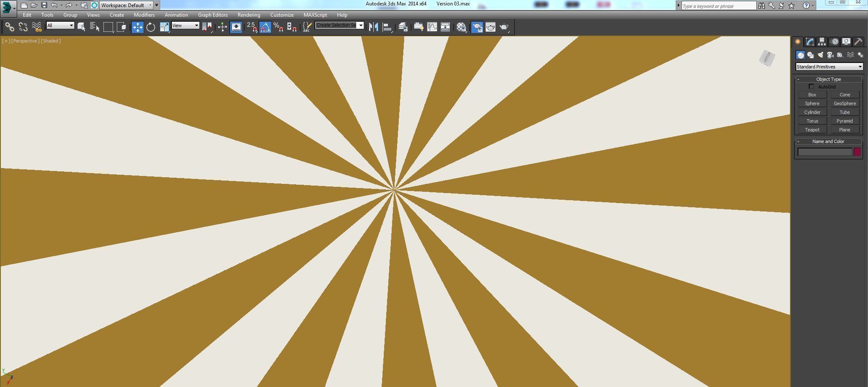Open Render Setup teapot icon
Screen dimensions: 868x387
coord(477,27)
